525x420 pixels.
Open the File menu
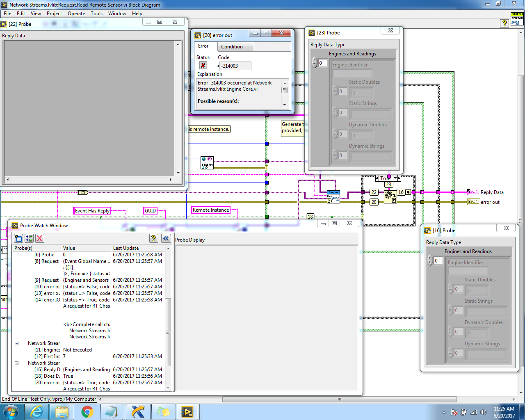[x=7, y=13]
